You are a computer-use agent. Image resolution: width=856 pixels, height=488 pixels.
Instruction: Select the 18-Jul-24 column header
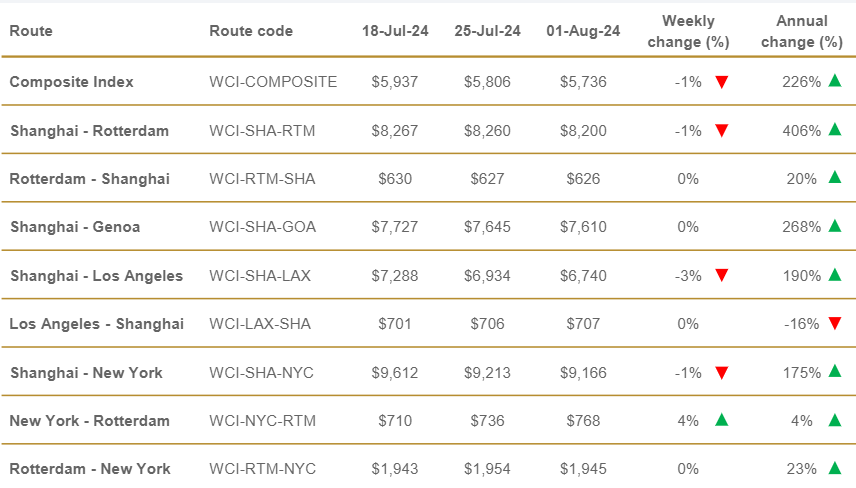pyautogui.click(x=395, y=31)
